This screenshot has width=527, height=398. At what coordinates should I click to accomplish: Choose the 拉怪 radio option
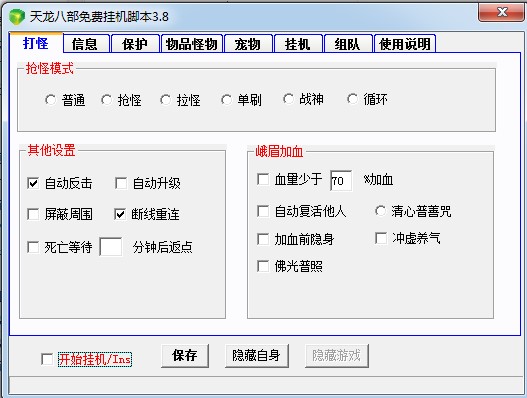tap(165, 100)
